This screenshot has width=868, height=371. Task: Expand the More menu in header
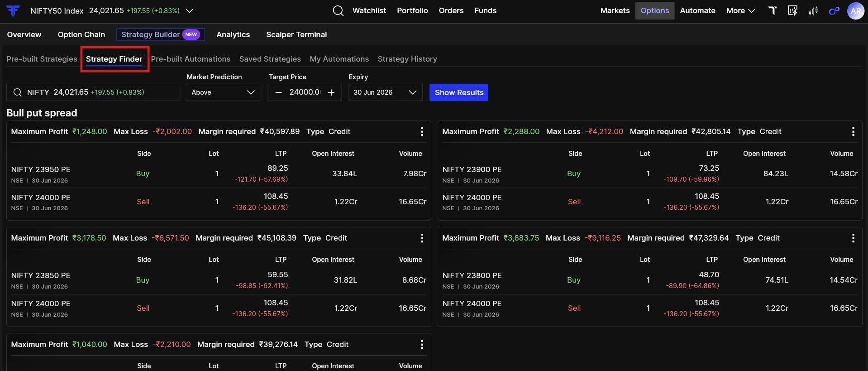pyautogui.click(x=740, y=10)
